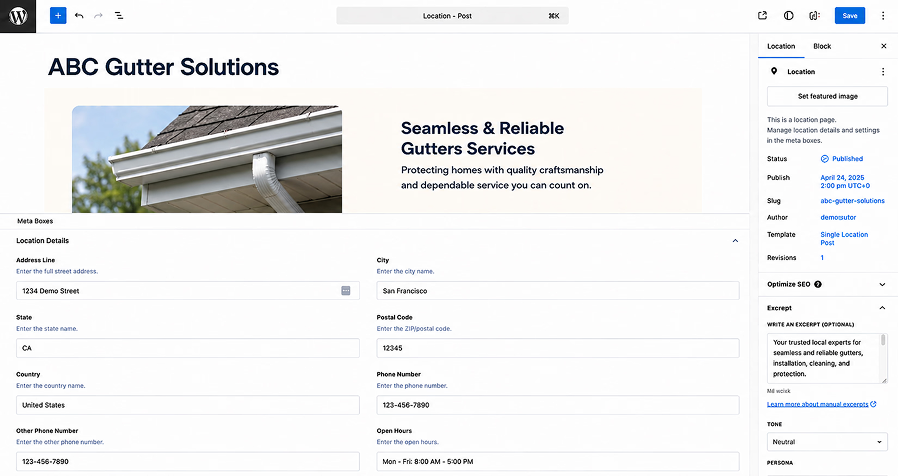Toggle the styles half-circle icon

click(789, 15)
